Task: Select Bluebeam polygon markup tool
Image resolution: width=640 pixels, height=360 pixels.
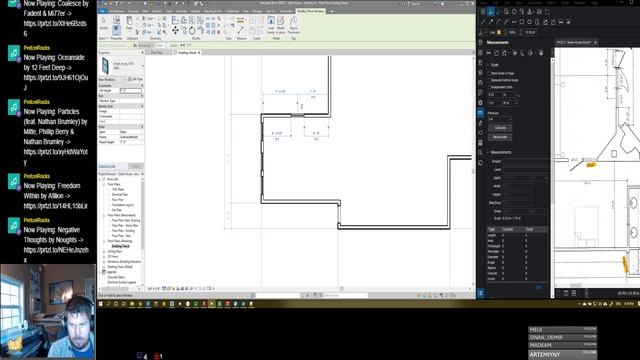Action: (x=538, y=22)
